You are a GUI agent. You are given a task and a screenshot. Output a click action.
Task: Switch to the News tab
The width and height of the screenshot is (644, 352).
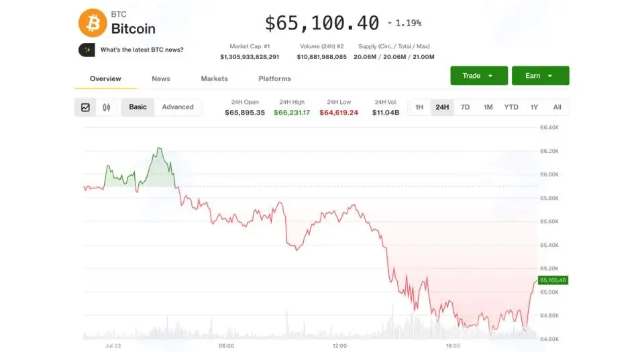coord(161,78)
